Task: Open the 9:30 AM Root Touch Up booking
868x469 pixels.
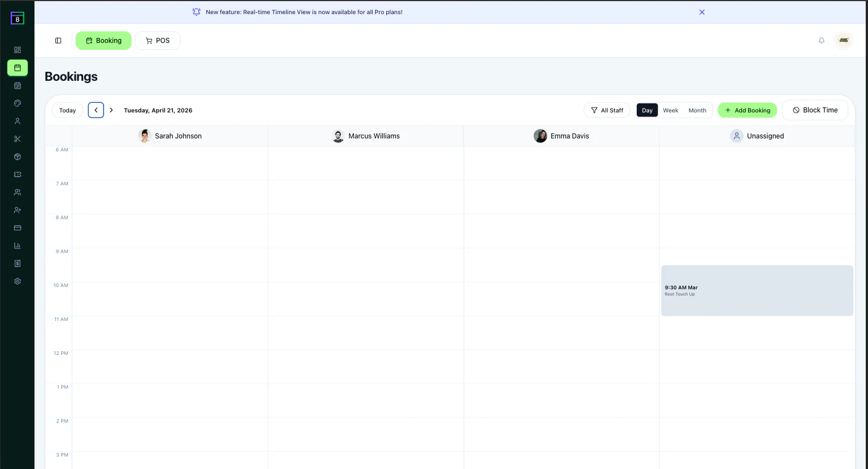Action: click(x=757, y=290)
